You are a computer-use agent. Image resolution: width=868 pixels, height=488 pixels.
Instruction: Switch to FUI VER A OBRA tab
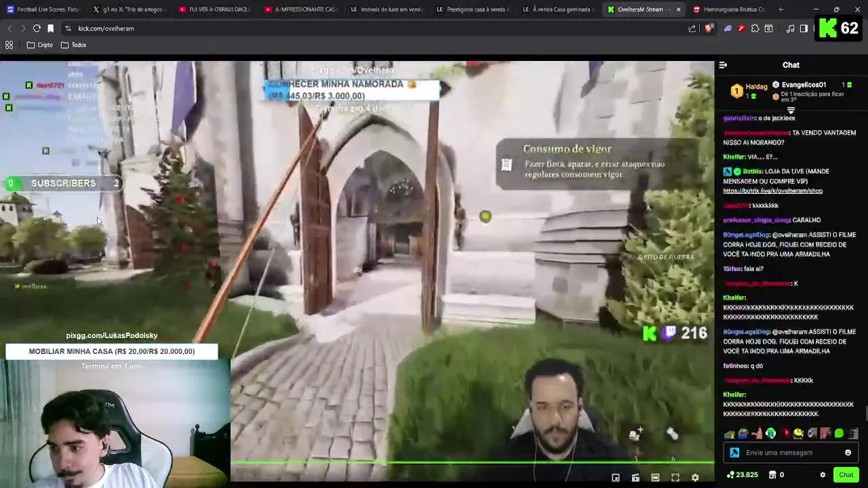tap(216, 9)
